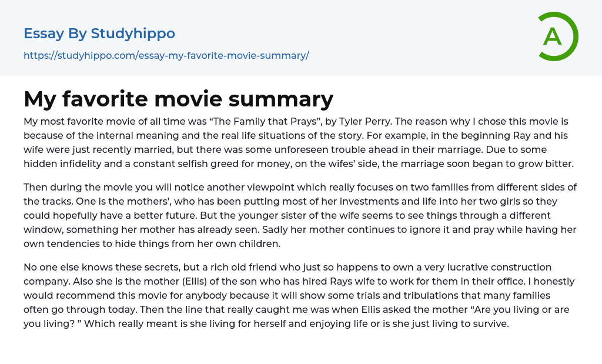Viewport: 602px width, 364px height.
Task: Click the 'My favorite movie summary' title
Action: click(x=178, y=99)
